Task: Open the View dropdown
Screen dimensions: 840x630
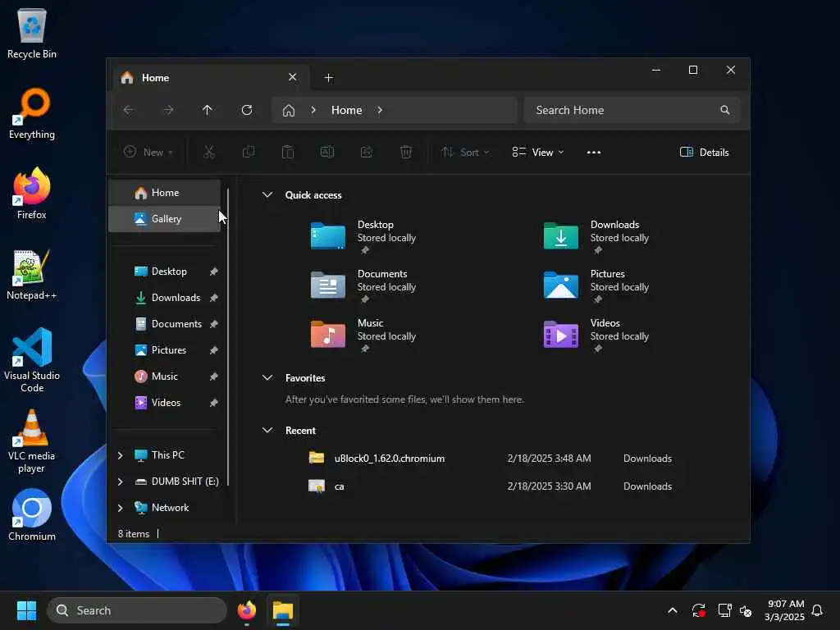Action: click(x=538, y=152)
